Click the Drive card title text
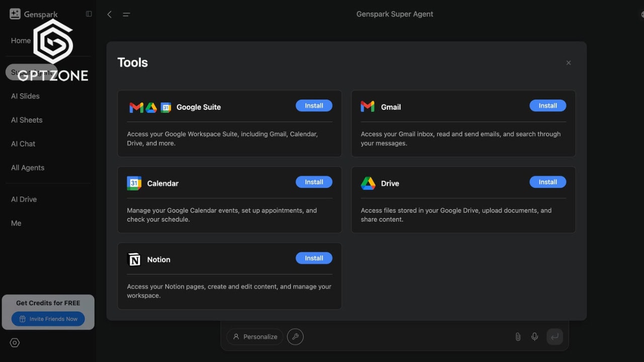 (x=390, y=184)
